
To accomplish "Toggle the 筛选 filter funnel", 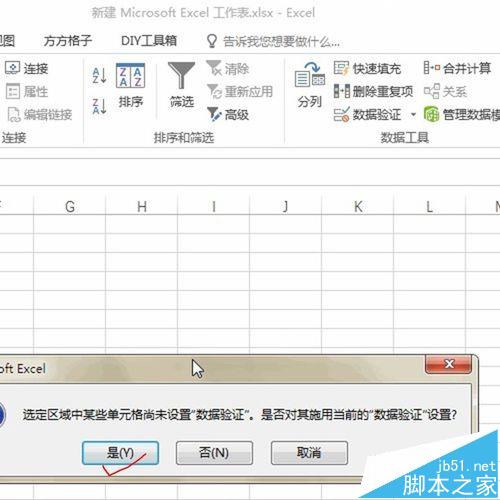I will tap(182, 85).
